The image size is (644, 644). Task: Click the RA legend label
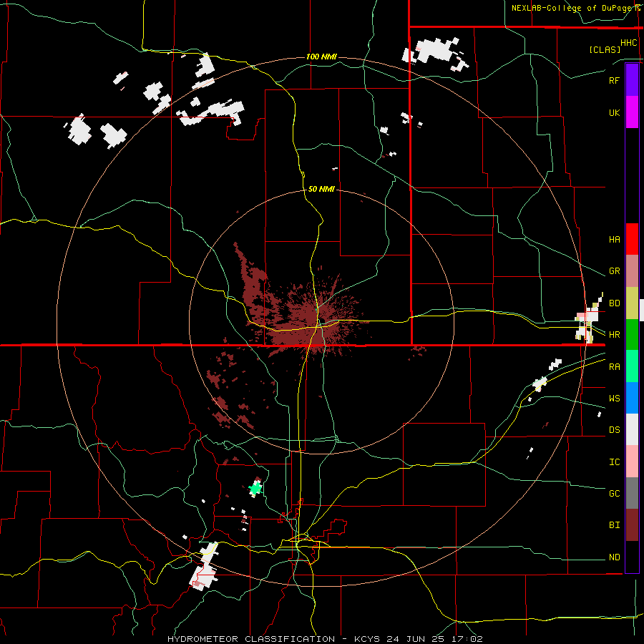(614, 367)
